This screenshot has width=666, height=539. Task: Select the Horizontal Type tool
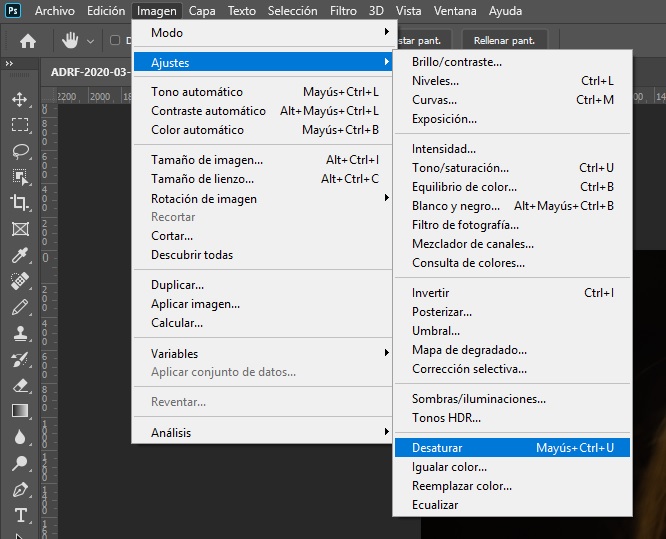(20, 515)
